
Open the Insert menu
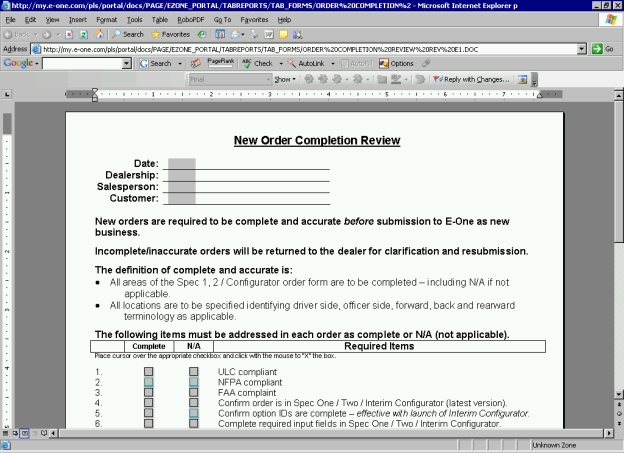(x=78, y=20)
